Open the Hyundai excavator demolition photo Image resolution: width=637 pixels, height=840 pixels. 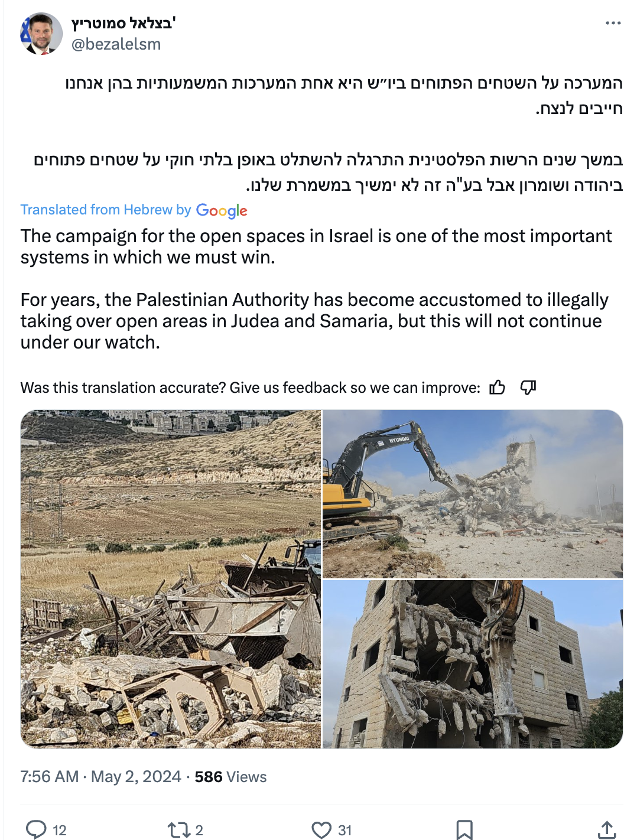[x=473, y=494]
